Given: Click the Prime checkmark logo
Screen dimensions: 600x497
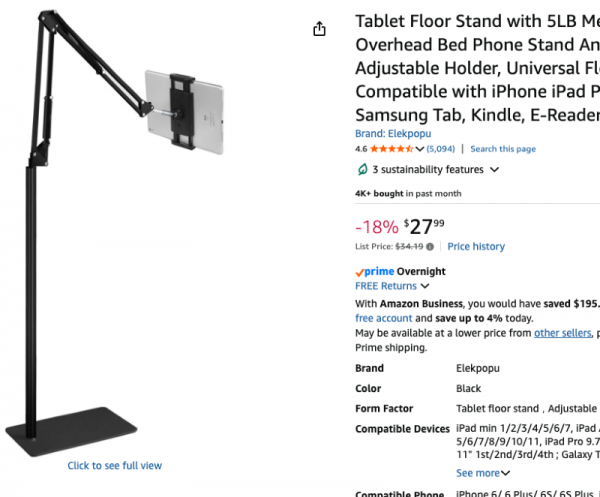Looking at the screenshot, I should (360, 271).
